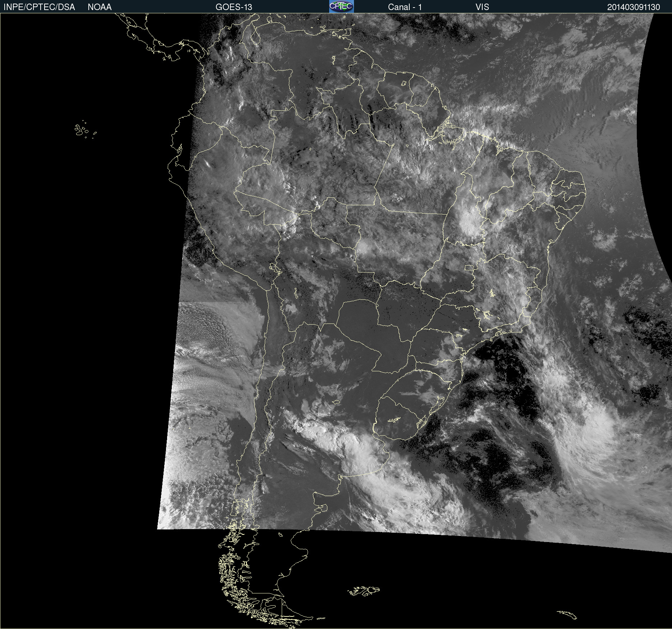
Task: Click the VIS label in header
Action: click(x=482, y=7)
